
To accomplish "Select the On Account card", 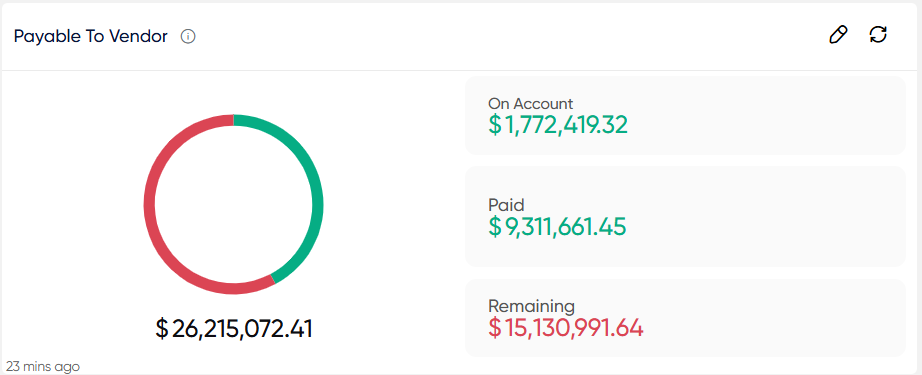I will coord(685,116).
